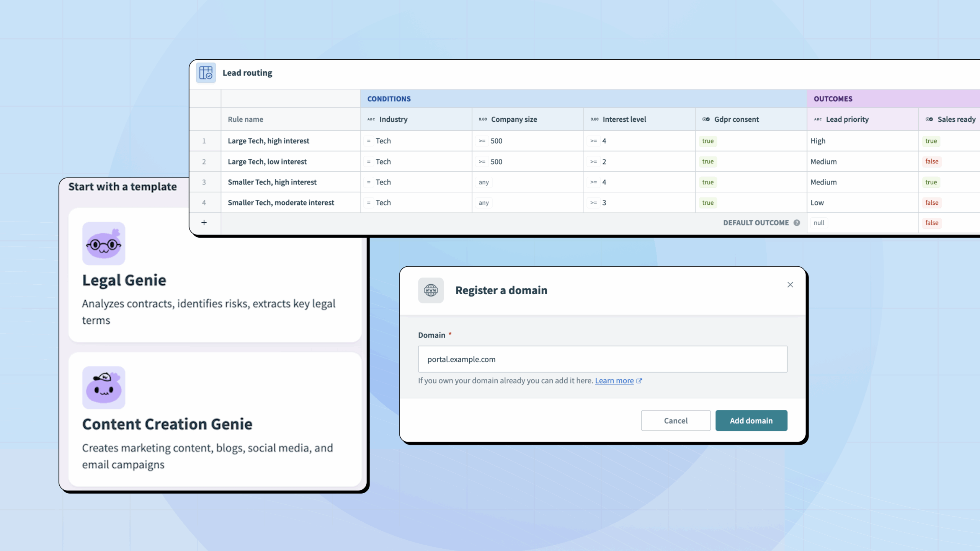Open the Learn more link
The height and width of the screenshot is (551, 980).
[614, 381]
